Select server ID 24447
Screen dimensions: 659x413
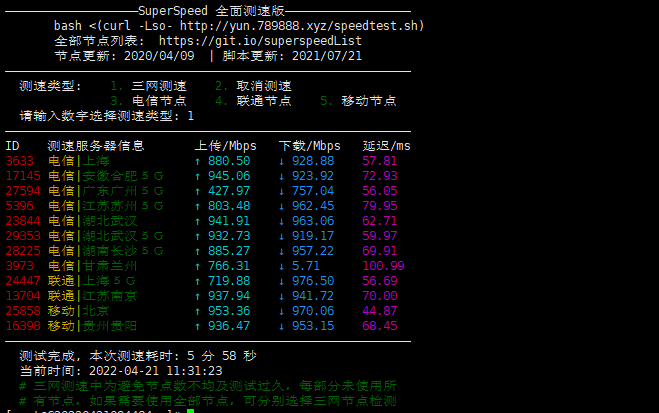pos(23,281)
